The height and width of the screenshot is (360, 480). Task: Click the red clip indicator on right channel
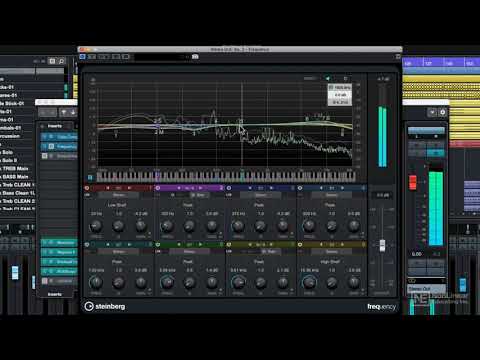[413, 182]
